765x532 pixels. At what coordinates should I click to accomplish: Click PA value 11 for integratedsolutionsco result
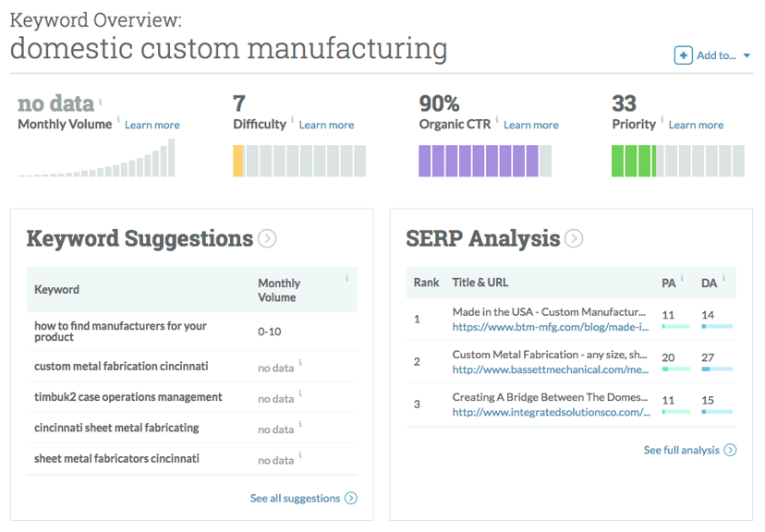(x=668, y=400)
